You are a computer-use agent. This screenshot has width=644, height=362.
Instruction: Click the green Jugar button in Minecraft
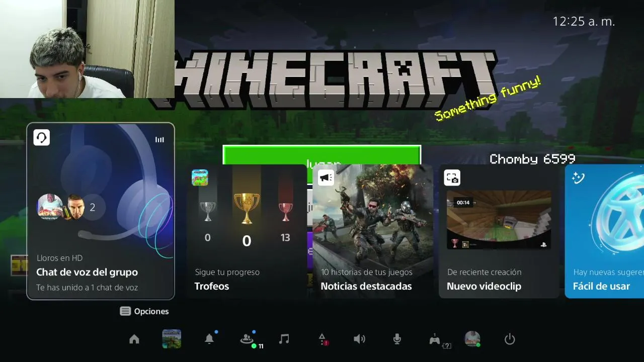click(x=322, y=155)
